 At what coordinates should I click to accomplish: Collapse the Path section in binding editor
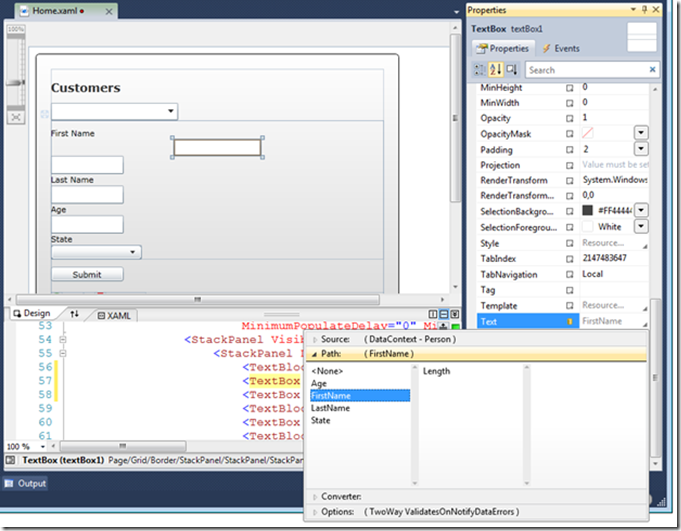pyautogui.click(x=314, y=354)
